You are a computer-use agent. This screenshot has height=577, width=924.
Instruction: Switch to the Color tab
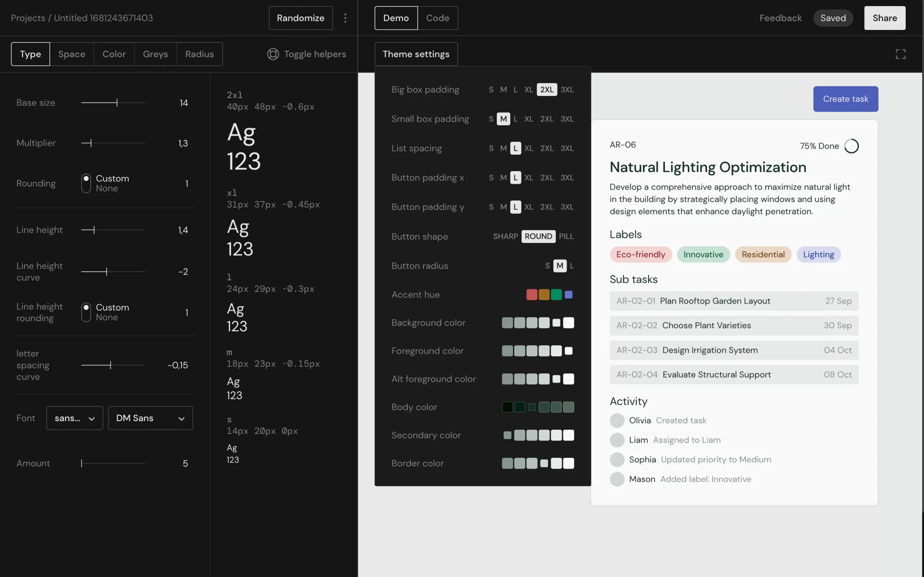[114, 54]
